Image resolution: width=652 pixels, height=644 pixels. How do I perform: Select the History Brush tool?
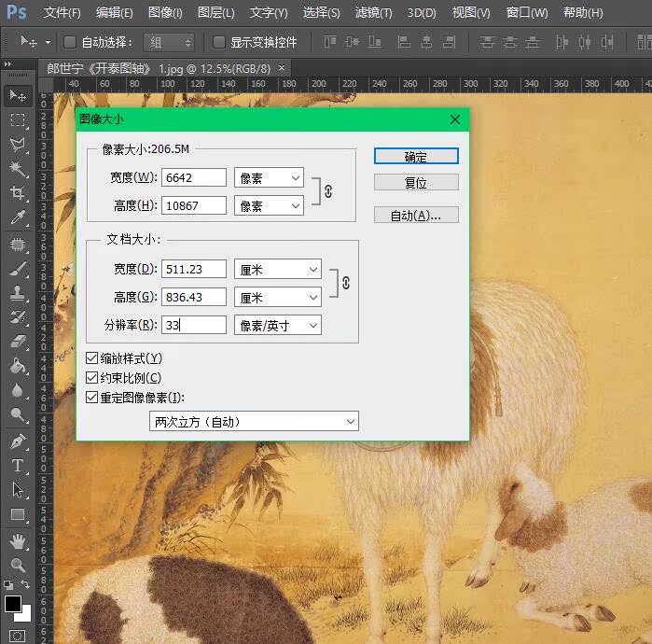[18, 317]
